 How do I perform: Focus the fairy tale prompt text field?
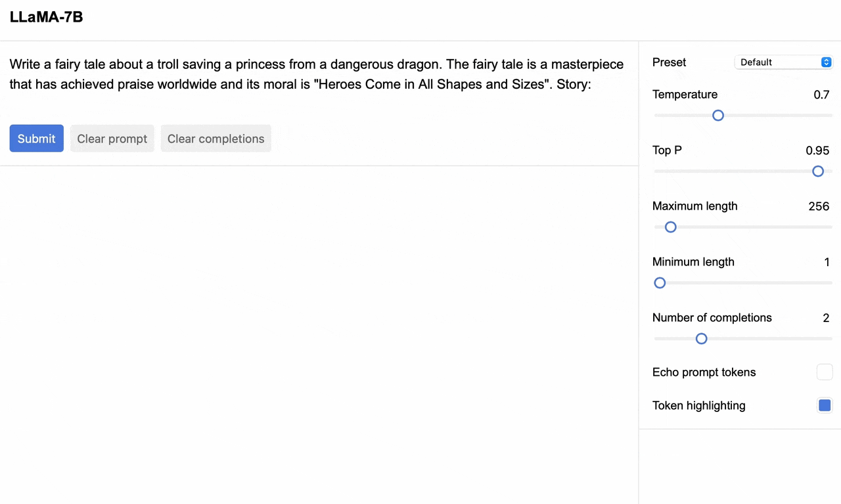click(315, 74)
